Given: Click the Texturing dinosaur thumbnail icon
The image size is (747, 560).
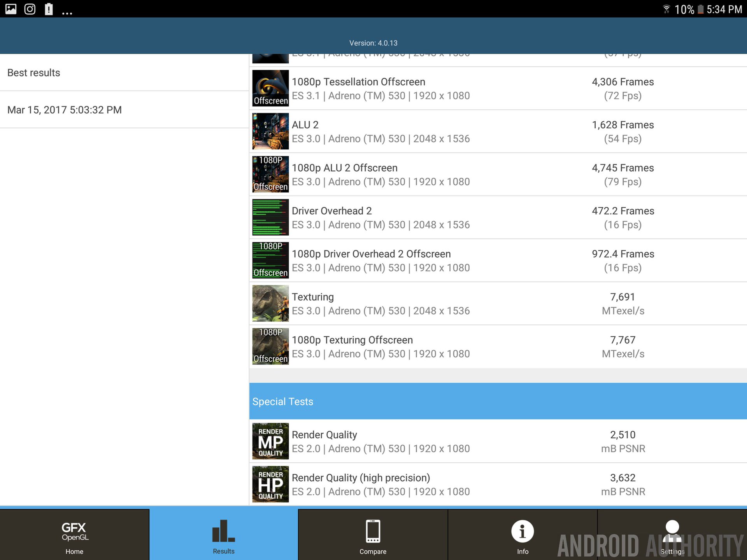Looking at the screenshot, I should (x=270, y=303).
